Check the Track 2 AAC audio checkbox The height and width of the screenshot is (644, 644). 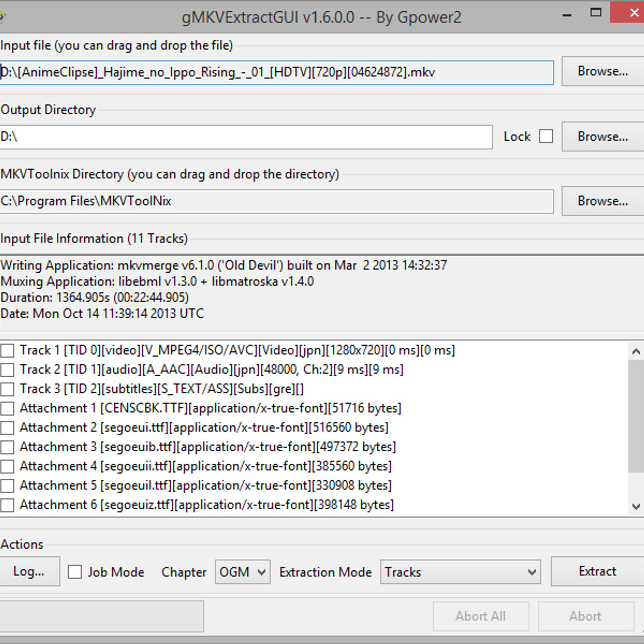coord(7,369)
